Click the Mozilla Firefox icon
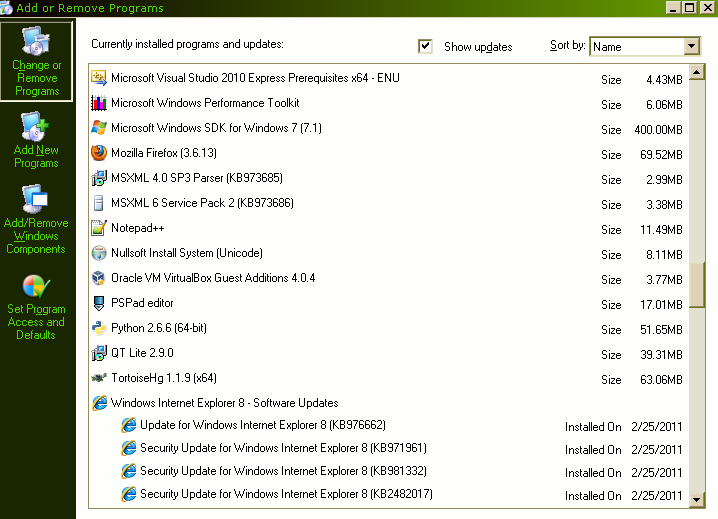This screenshot has width=718, height=519. pyautogui.click(x=98, y=153)
